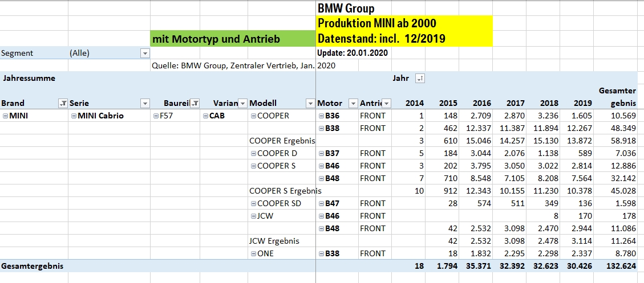Collapse the JCW model group
Viewport: 644px width, 283px height.
(253, 216)
